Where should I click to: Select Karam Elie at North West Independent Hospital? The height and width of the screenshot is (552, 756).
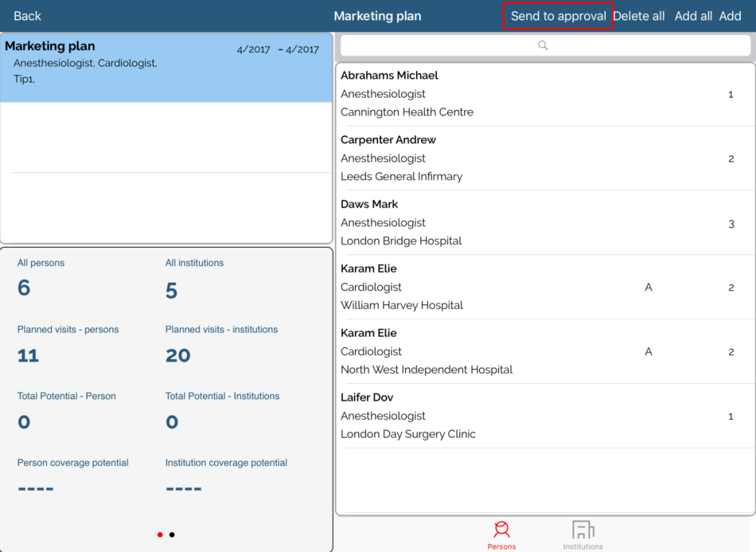pos(545,351)
